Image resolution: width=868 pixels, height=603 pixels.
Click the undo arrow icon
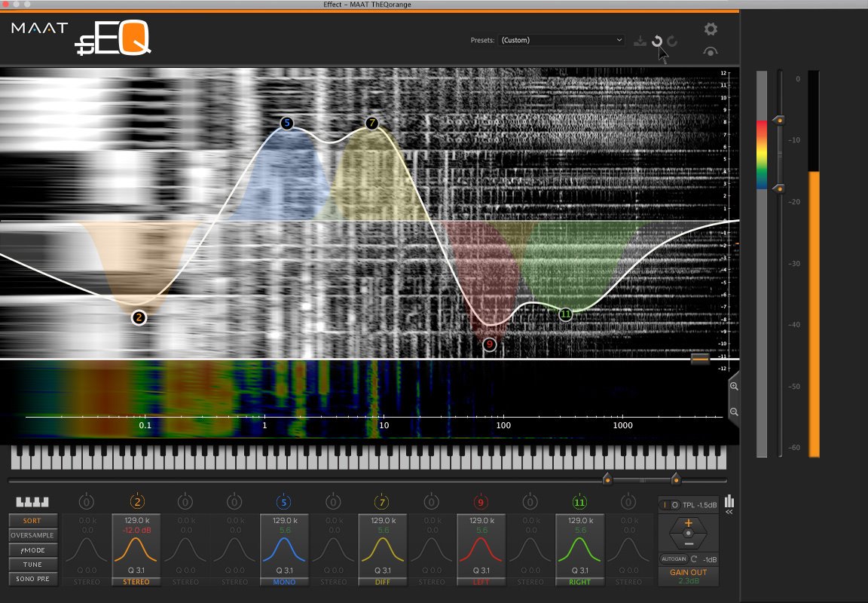pyautogui.click(x=656, y=41)
